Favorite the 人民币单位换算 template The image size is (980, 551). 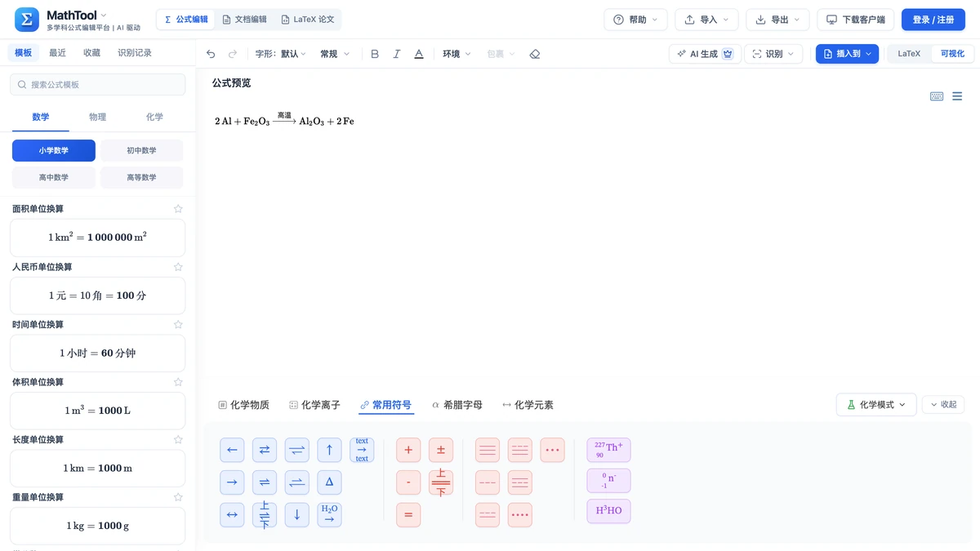[x=178, y=267]
